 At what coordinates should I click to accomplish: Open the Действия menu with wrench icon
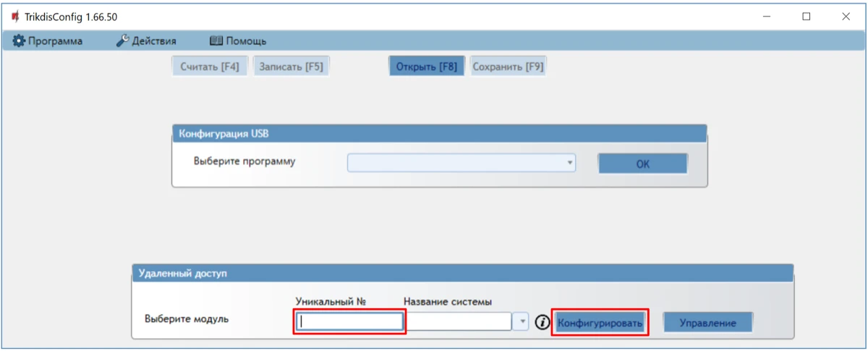[146, 41]
